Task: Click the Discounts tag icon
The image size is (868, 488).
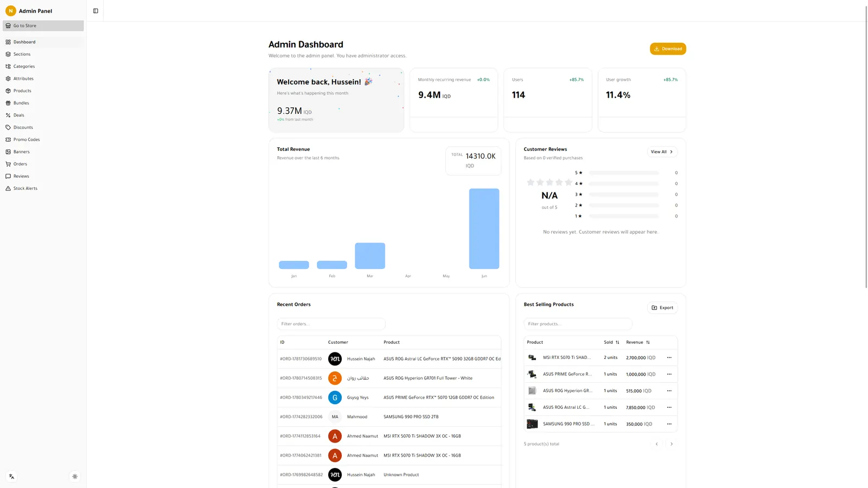Action: pyautogui.click(x=8, y=127)
